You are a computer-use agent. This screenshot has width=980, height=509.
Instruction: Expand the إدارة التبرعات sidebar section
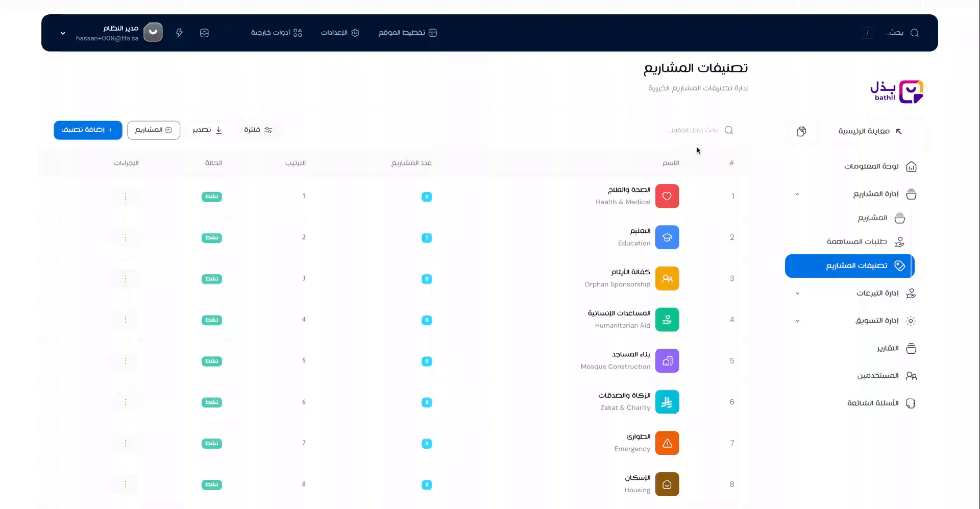797,294
